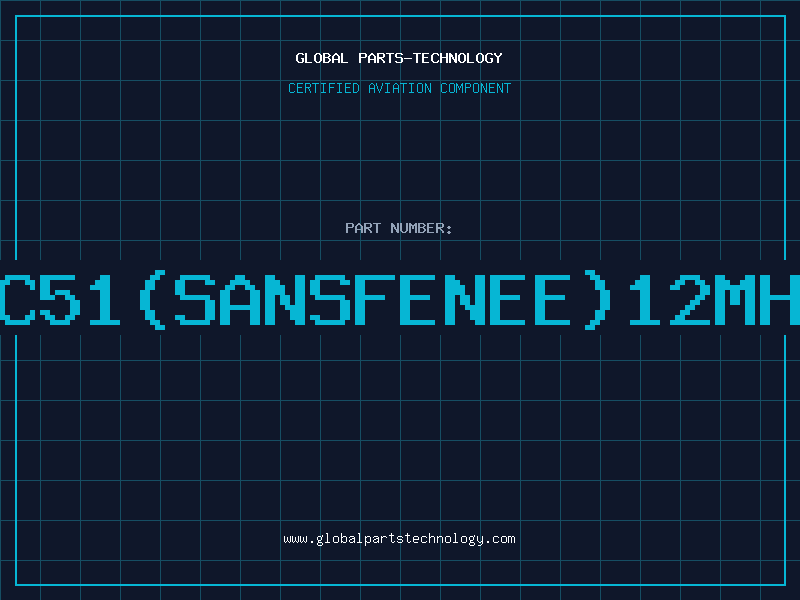The height and width of the screenshot is (600, 800).
Task: Open the www.globalpartstechnology.com link
Action: [x=399, y=539]
